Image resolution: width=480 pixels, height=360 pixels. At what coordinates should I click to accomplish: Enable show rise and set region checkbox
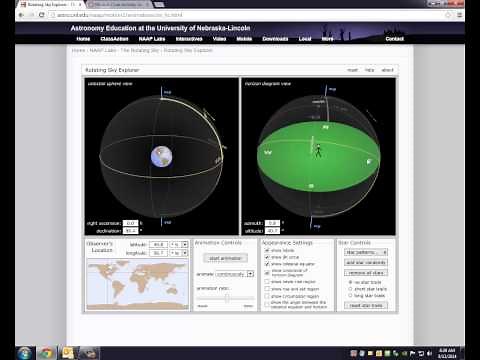(267, 289)
